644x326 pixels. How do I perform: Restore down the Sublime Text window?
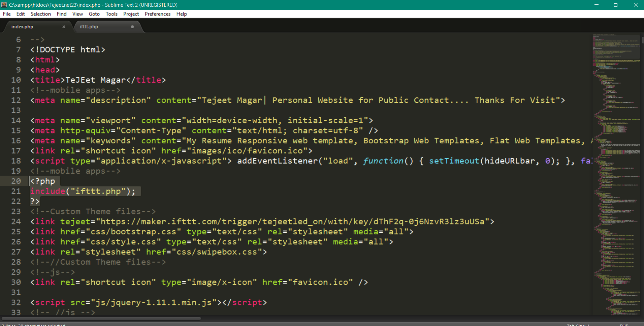616,5
